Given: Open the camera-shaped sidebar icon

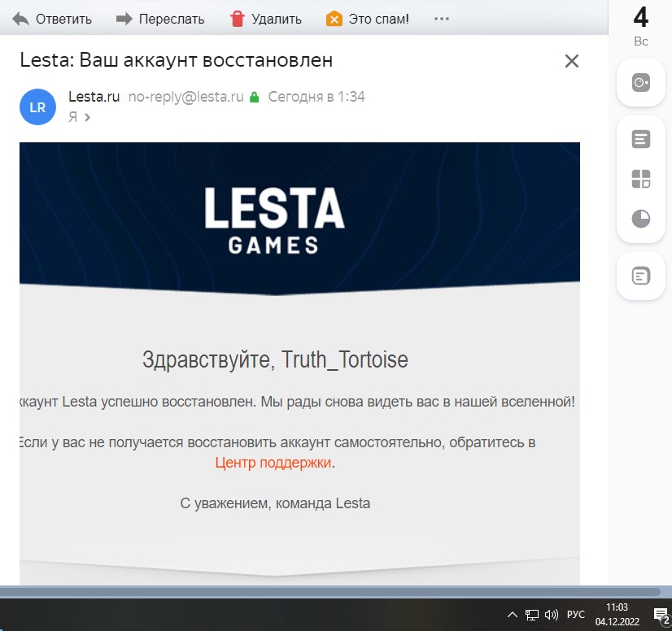Looking at the screenshot, I should 641,82.
